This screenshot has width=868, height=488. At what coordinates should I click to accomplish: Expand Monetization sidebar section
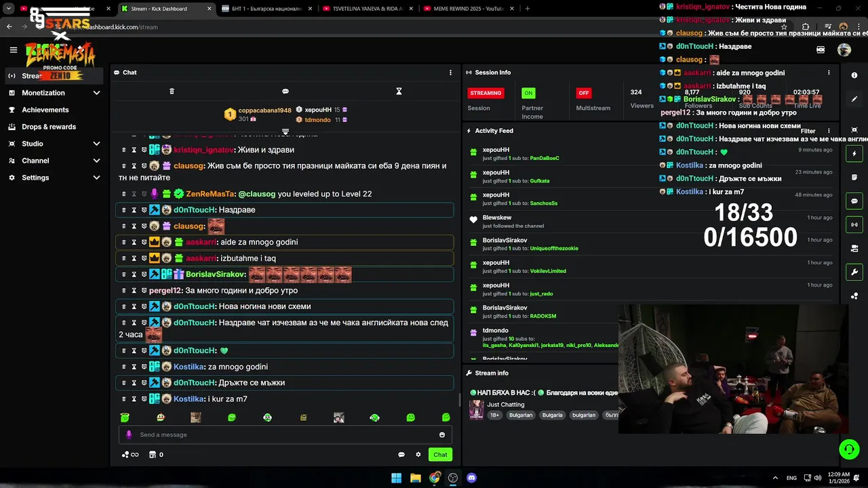[x=96, y=93]
